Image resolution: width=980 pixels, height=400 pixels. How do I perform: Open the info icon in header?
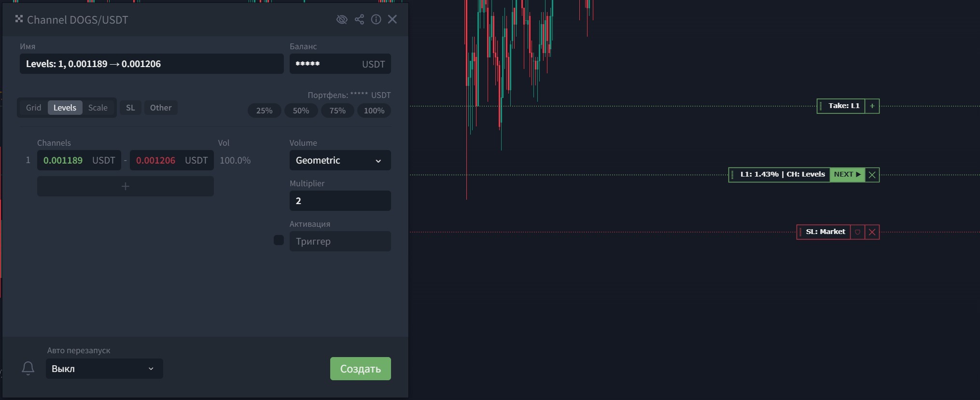pos(376,19)
